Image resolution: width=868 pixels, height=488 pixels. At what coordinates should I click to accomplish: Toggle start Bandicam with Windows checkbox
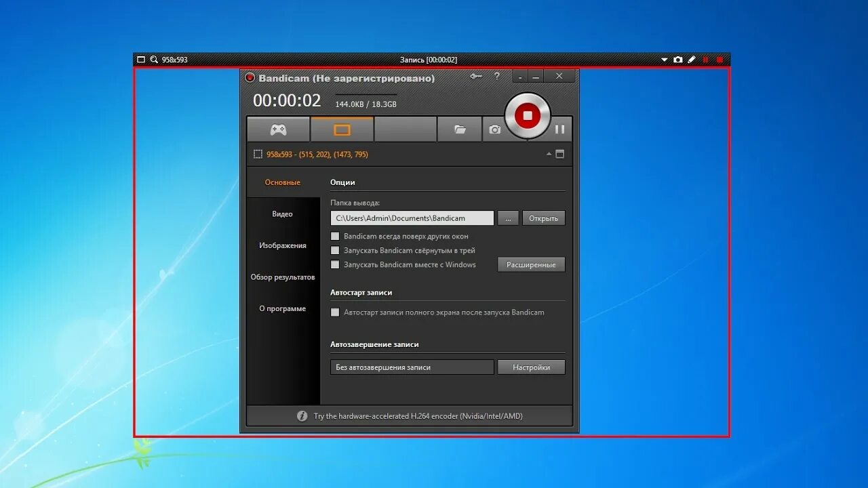point(335,265)
